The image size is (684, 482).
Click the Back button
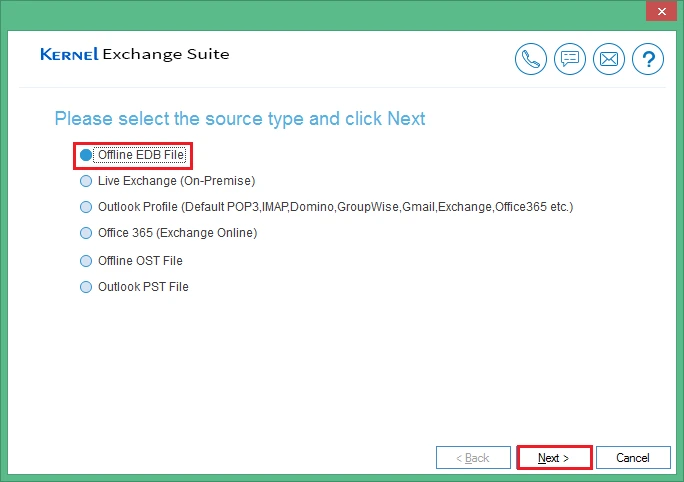click(x=473, y=458)
